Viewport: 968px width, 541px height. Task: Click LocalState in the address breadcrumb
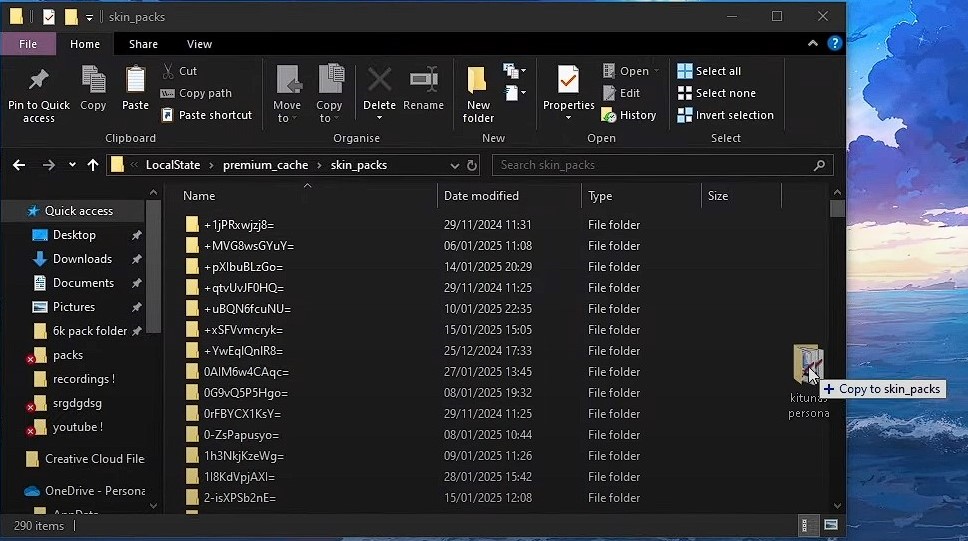click(173, 165)
